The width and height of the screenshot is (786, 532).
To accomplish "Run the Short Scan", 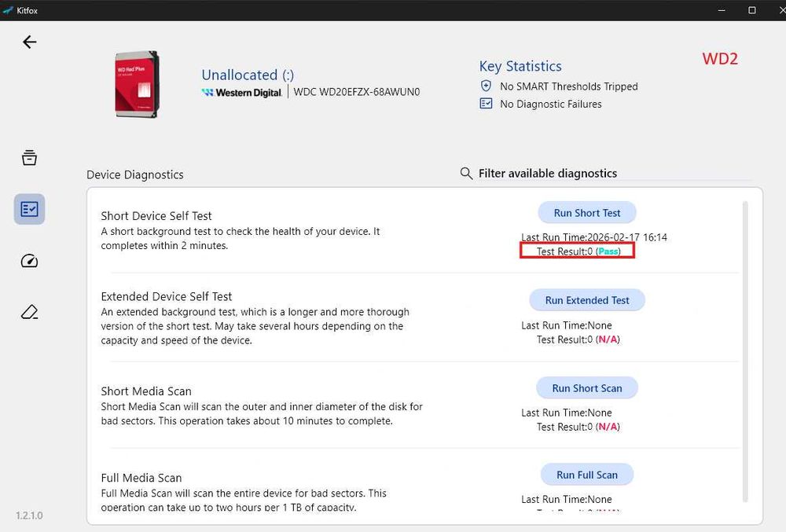I will click(x=587, y=388).
